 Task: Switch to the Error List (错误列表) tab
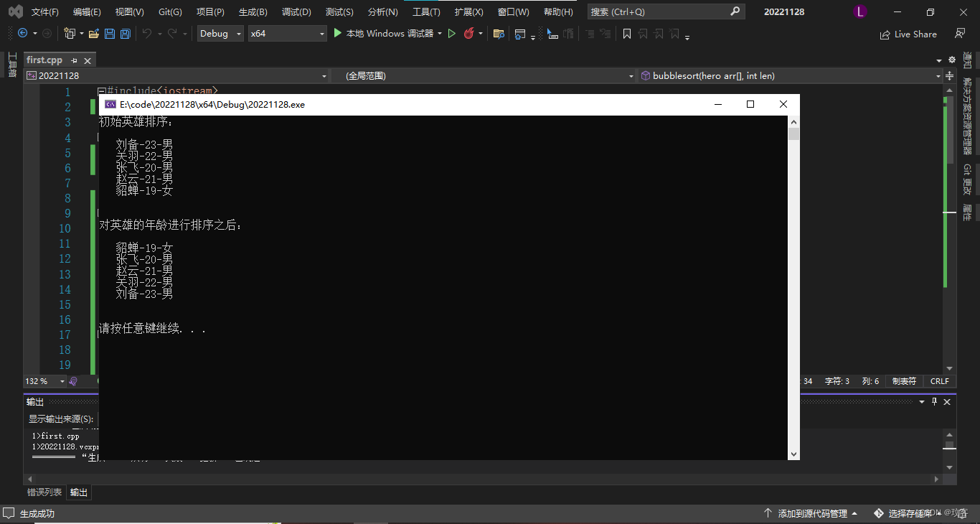(44, 492)
